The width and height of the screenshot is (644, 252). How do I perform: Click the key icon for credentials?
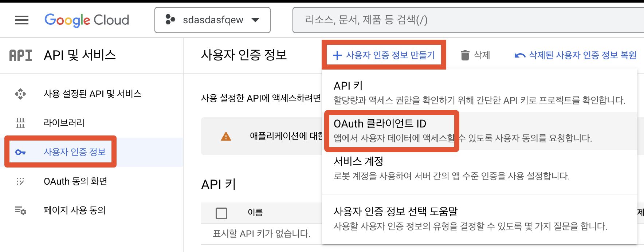[x=20, y=152]
